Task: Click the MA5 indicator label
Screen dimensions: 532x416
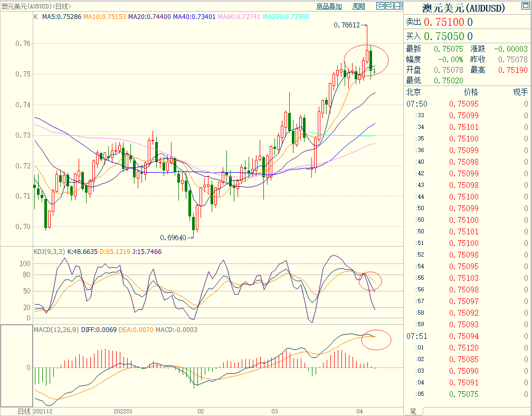Action: [61, 17]
